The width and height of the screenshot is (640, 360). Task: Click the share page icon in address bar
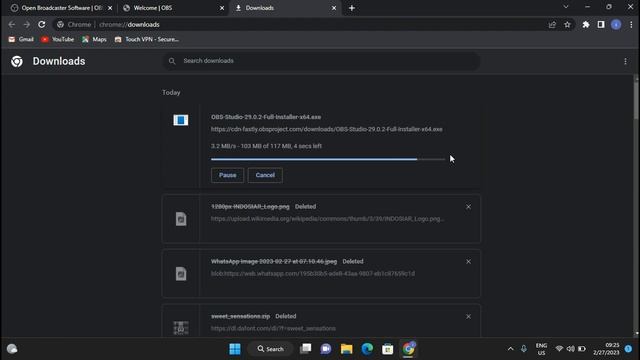tap(552, 24)
